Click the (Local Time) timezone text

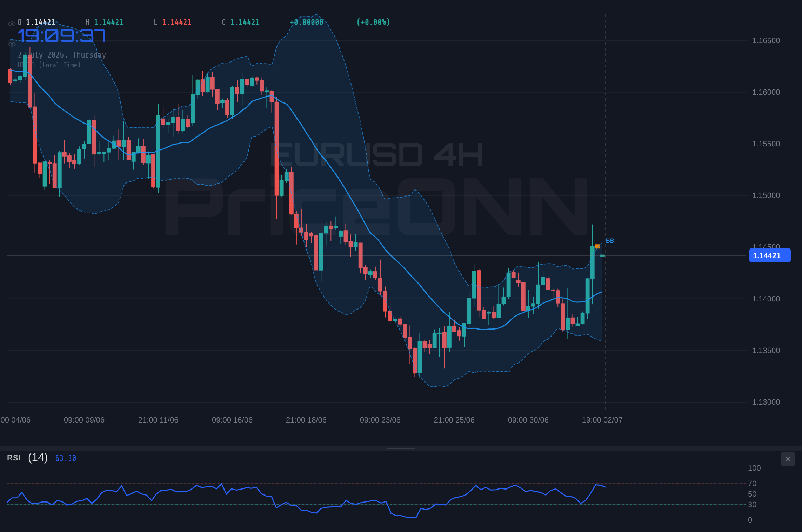(60, 65)
